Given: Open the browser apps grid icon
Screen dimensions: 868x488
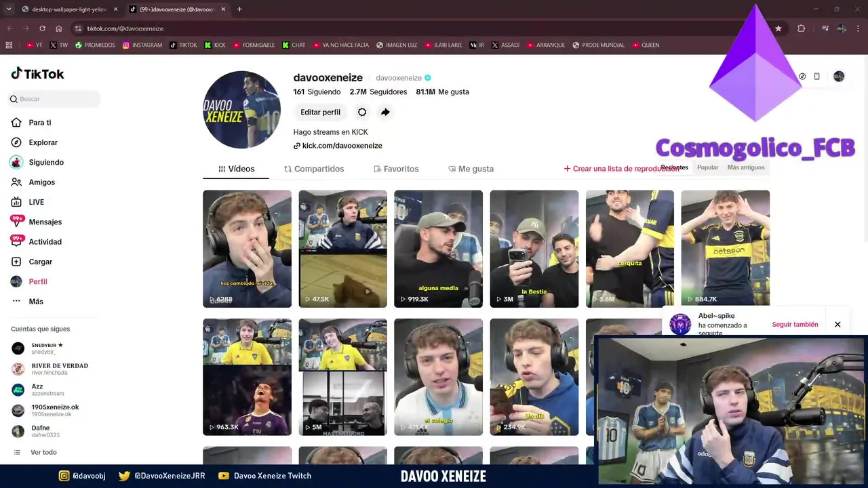Looking at the screenshot, I should [x=9, y=45].
